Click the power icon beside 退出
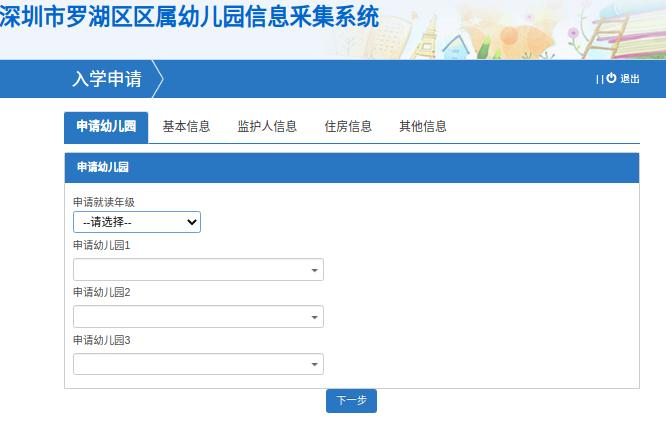Image resolution: width=666 pixels, height=429 pixels. (611, 78)
